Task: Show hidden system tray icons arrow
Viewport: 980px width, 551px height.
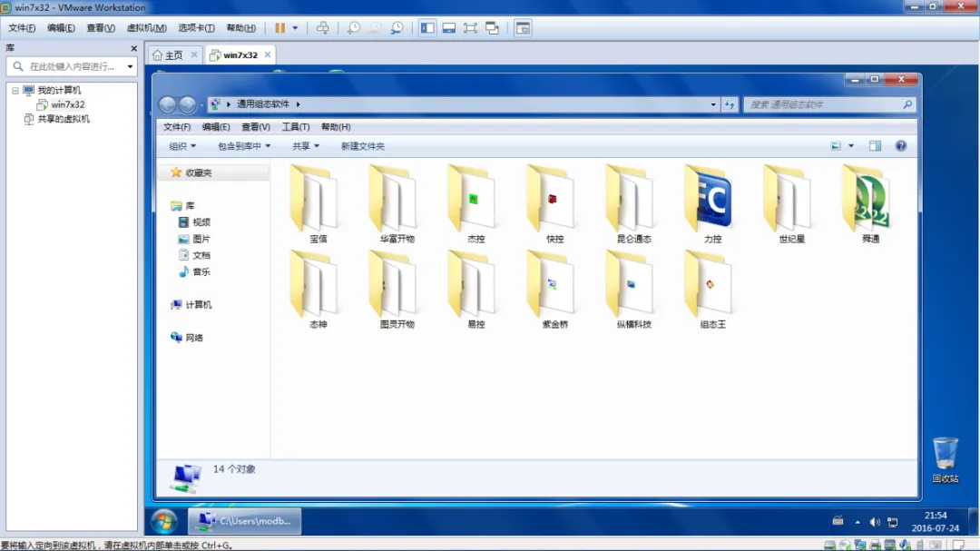Action: pos(857,522)
